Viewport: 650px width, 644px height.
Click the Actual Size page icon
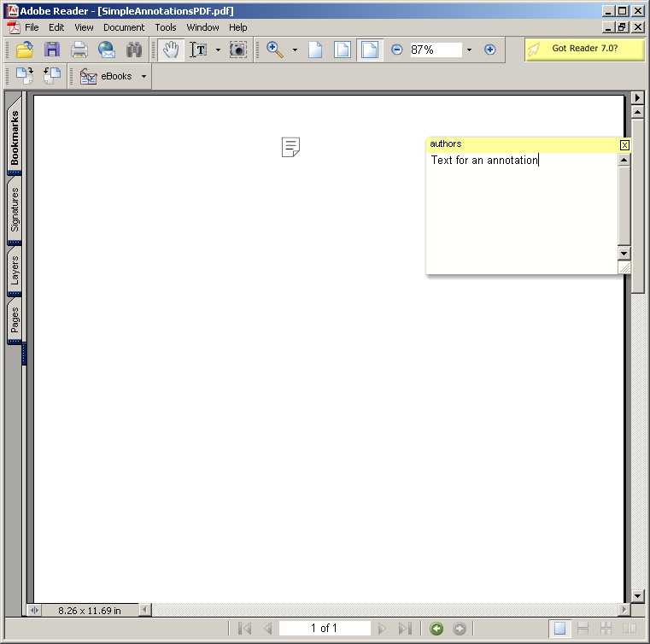315,50
